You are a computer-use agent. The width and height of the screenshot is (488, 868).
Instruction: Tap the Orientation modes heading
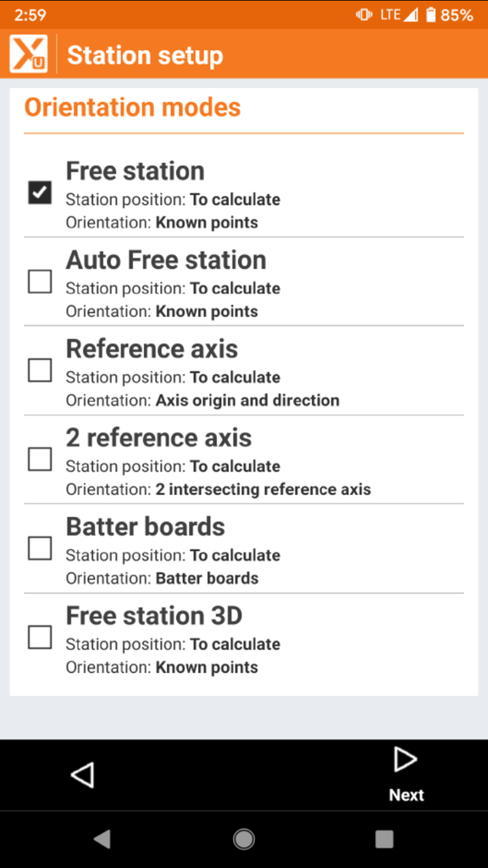click(x=132, y=107)
